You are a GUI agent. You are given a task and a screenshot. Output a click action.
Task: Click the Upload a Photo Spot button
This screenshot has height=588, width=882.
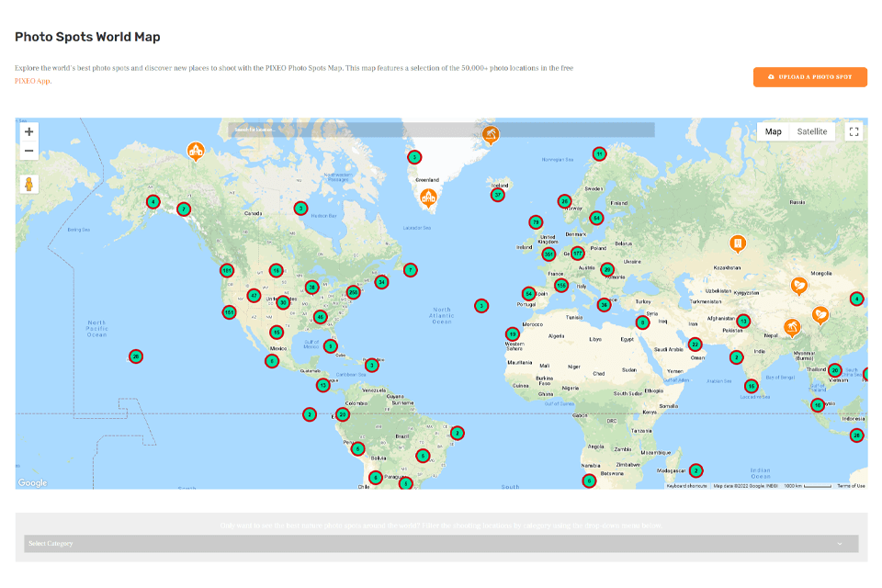[x=809, y=77]
